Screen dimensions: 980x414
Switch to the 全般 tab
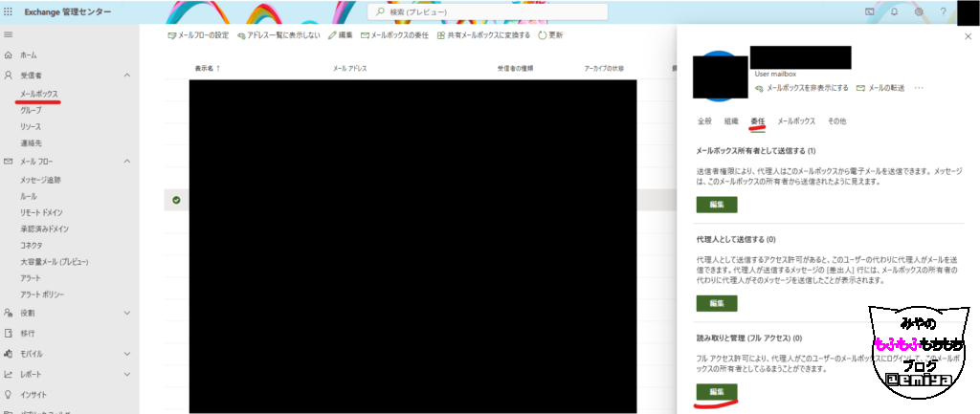point(704,121)
